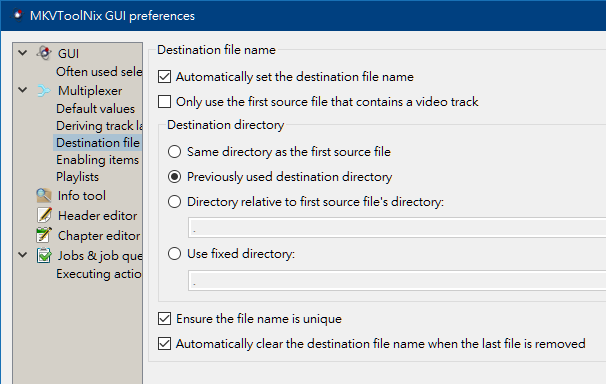This screenshot has height=384, width=606.
Task: Toggle Automatically set the destination file name
Action: coord(164,76)
